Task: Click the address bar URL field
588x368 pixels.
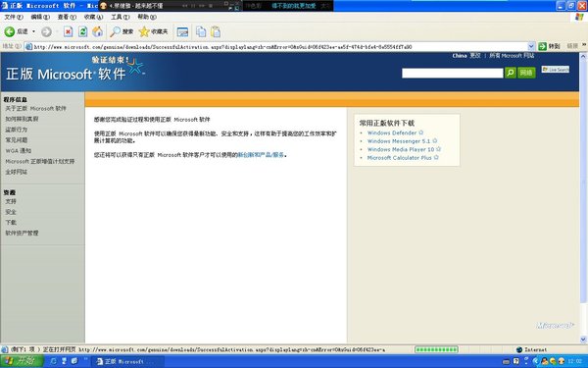Action: 279,47
